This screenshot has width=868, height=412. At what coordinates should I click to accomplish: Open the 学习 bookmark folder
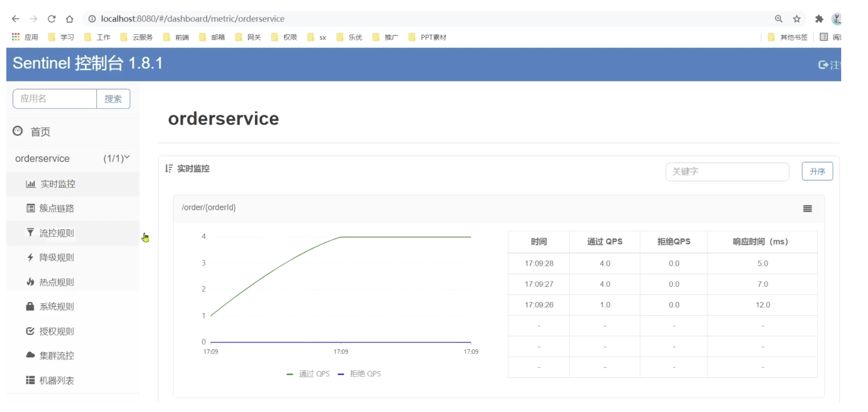point(61,37)
